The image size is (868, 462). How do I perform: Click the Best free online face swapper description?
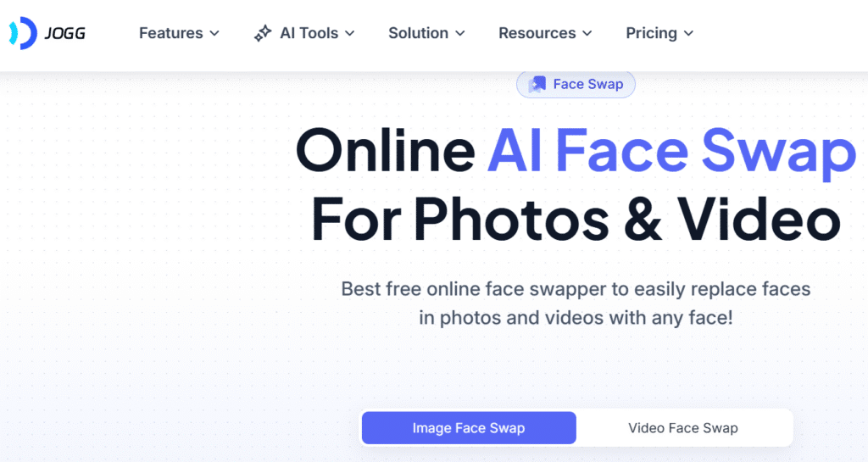(576, 303)
